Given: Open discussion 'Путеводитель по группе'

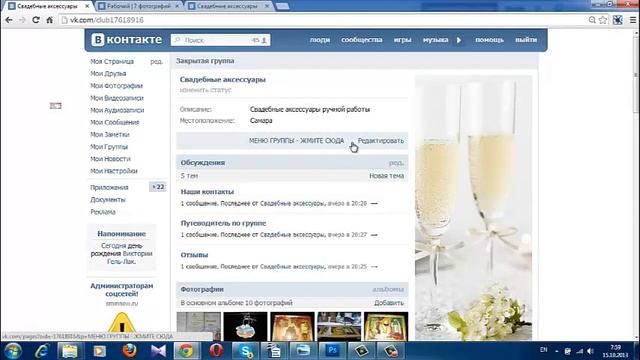Looking at the screenshot, I should 223,223.
